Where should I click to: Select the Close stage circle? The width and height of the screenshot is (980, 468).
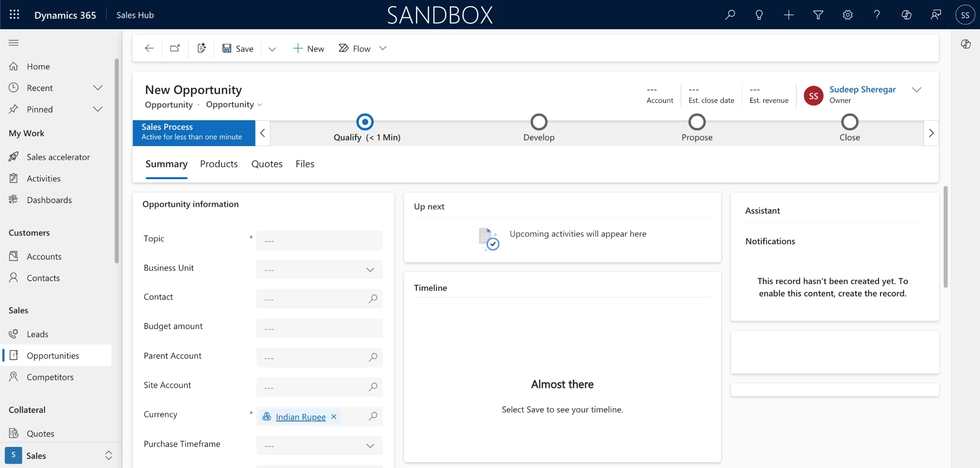click(x=849, y=122)
